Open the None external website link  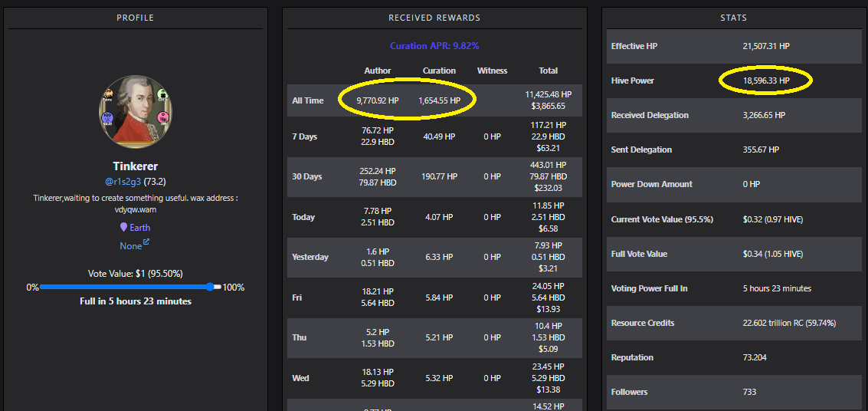[x=131, y=245]
